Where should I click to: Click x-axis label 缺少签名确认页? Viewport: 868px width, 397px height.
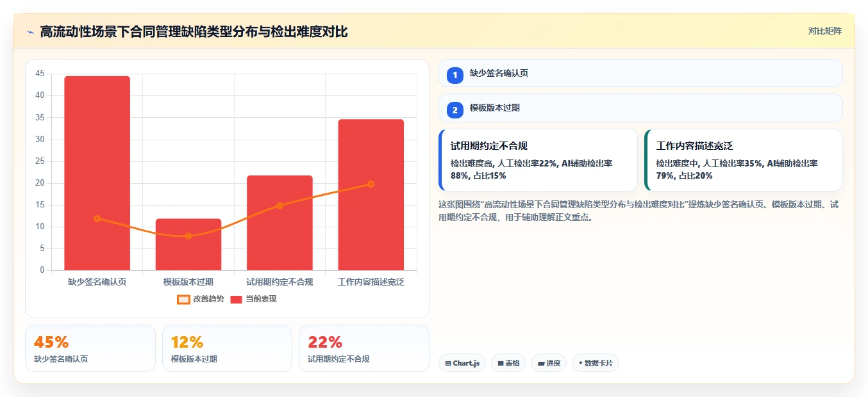[97, 282]
